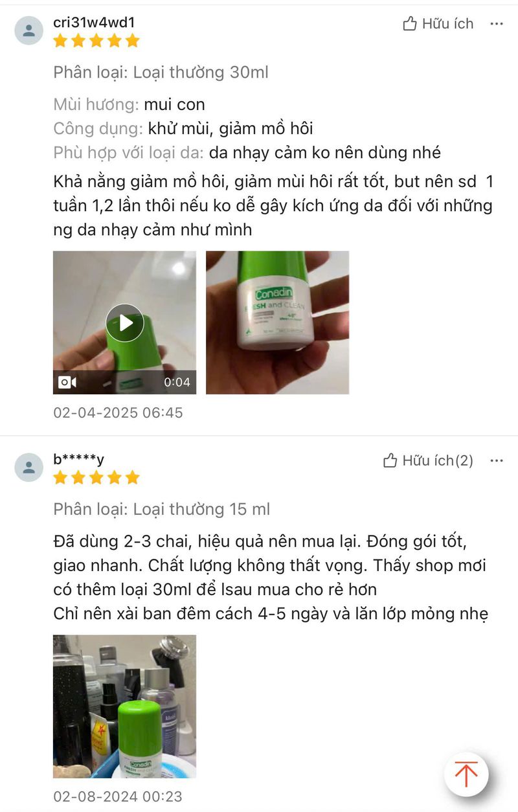Click the 0:04 video duration label

click(177, 382)
